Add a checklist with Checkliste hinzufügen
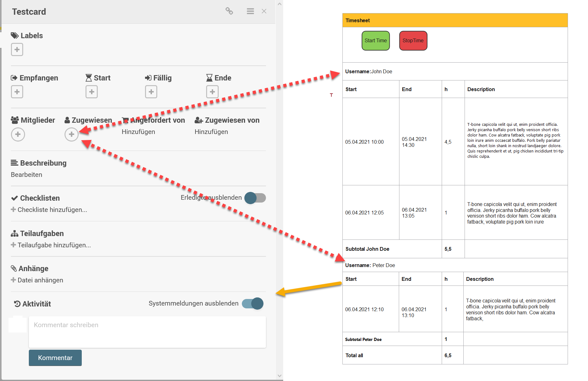 [52, 209]
